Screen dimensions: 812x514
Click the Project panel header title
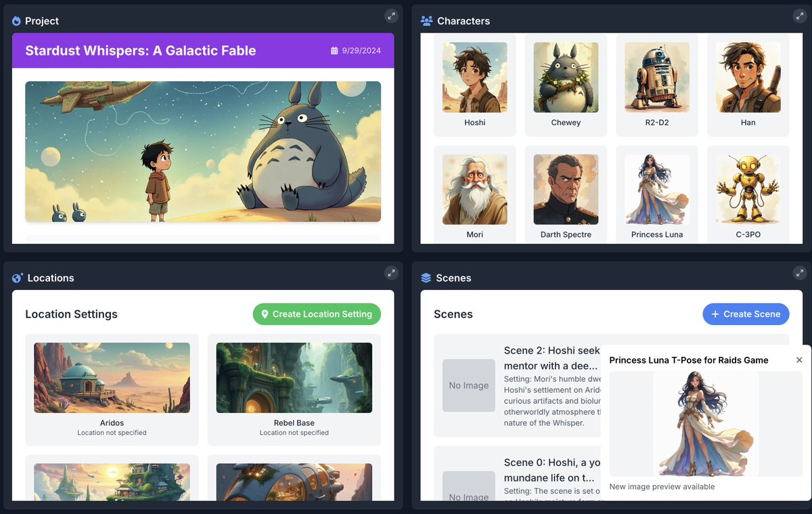tap(42, 21)
